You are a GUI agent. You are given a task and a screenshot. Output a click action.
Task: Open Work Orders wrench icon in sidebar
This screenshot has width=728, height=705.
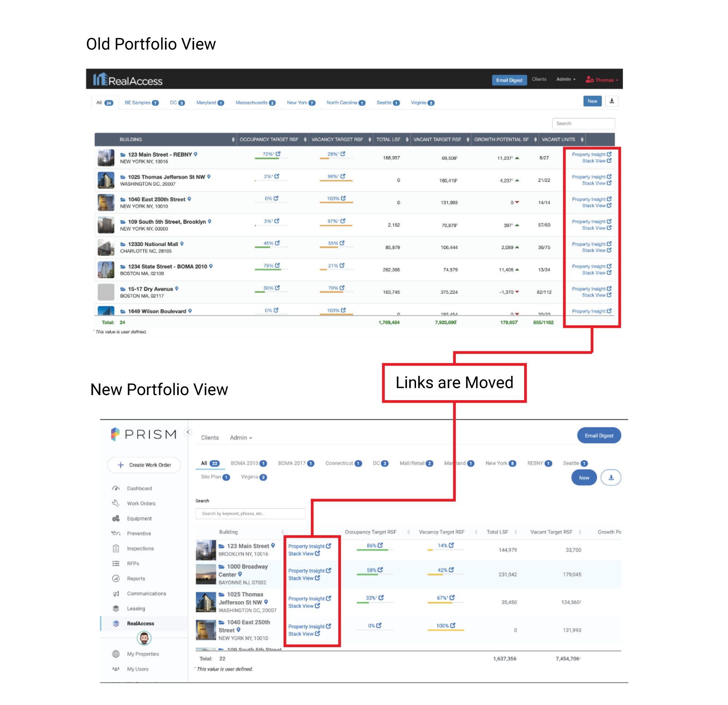[116, 503]
